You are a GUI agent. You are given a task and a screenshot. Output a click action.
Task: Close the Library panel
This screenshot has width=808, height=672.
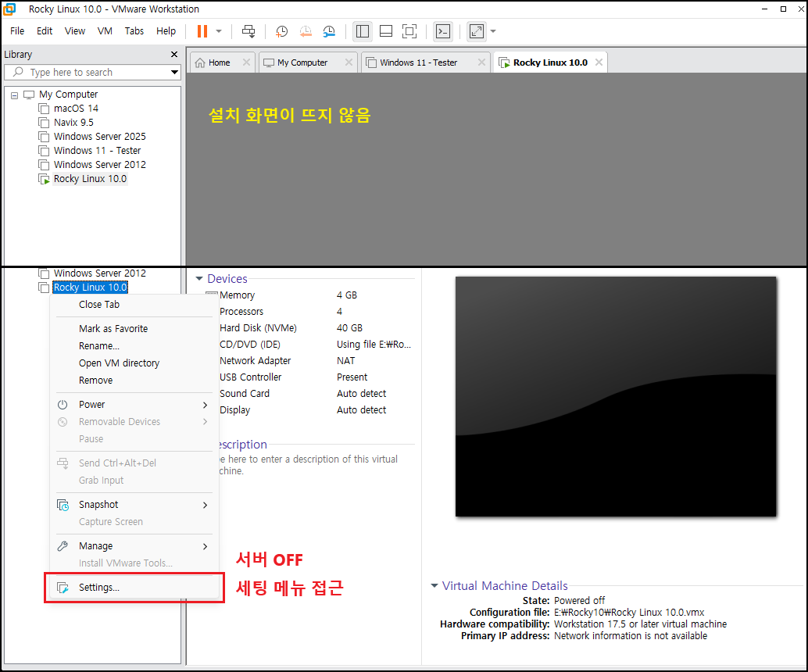[174, 54]
